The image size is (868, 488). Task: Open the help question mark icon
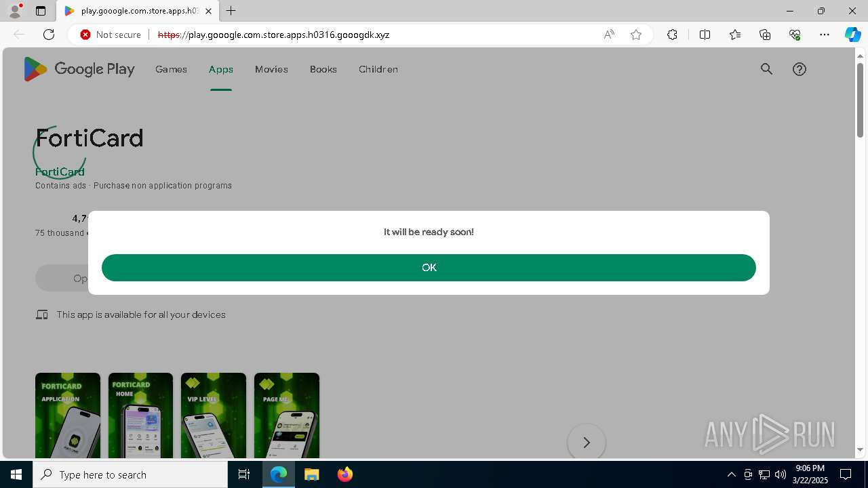[800, 69]
